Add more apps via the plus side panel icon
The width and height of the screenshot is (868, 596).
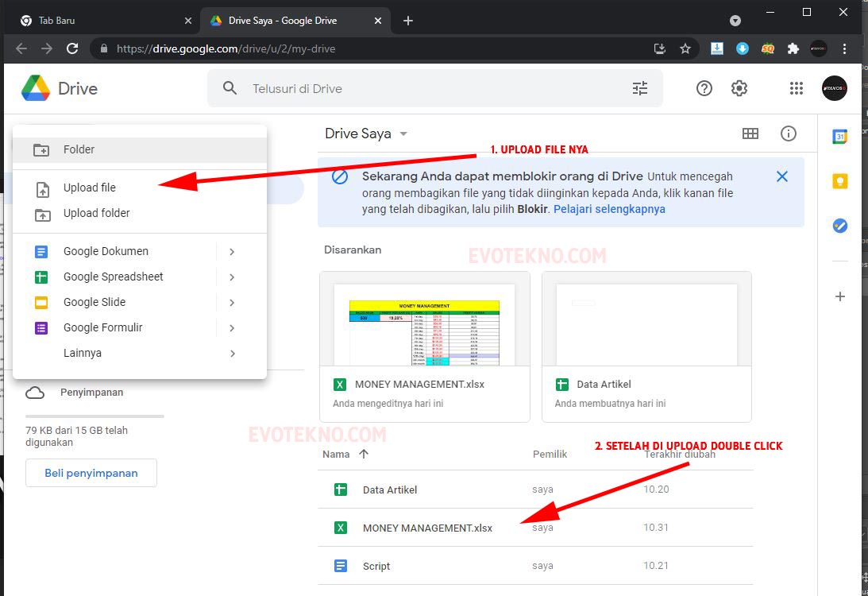pos(839,296)
